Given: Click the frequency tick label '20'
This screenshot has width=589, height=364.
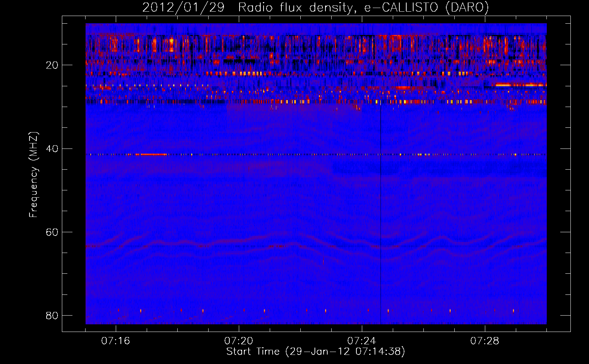Looking at the screenshot, I should 52,65.
